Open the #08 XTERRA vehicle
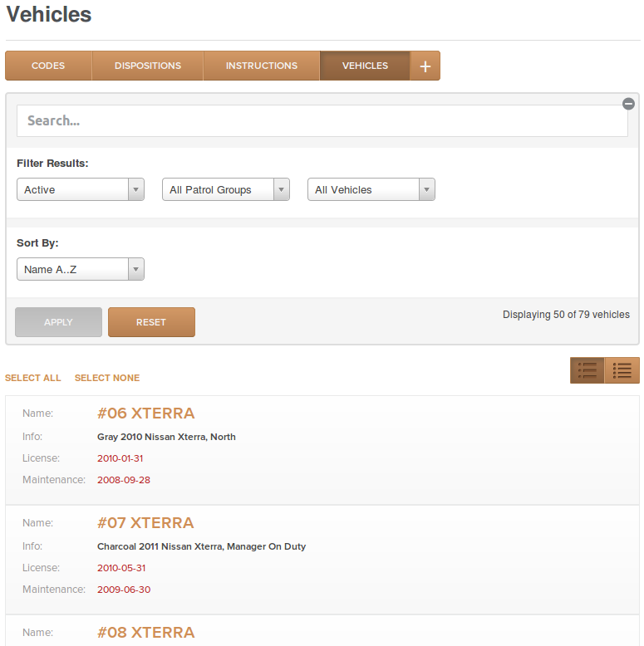The image size is (644, 646). click(x=145, y=633)
